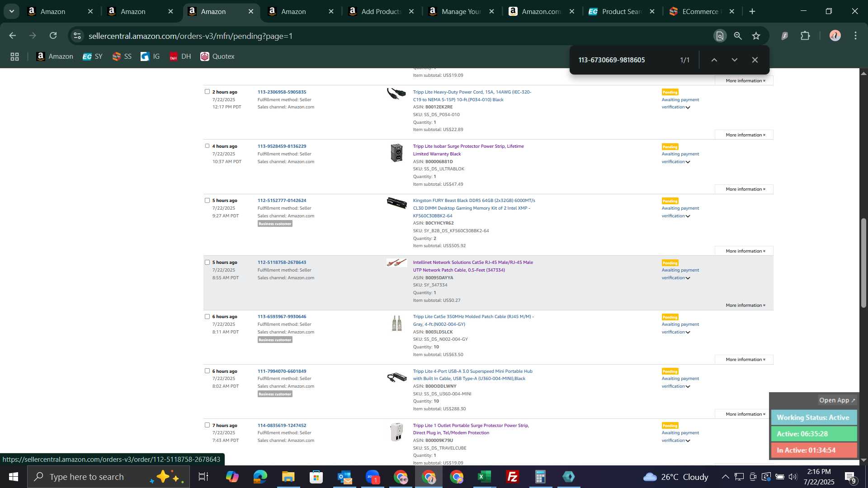
Task: Open FileZilla from taskbar
Action: (x=512, y=477)
